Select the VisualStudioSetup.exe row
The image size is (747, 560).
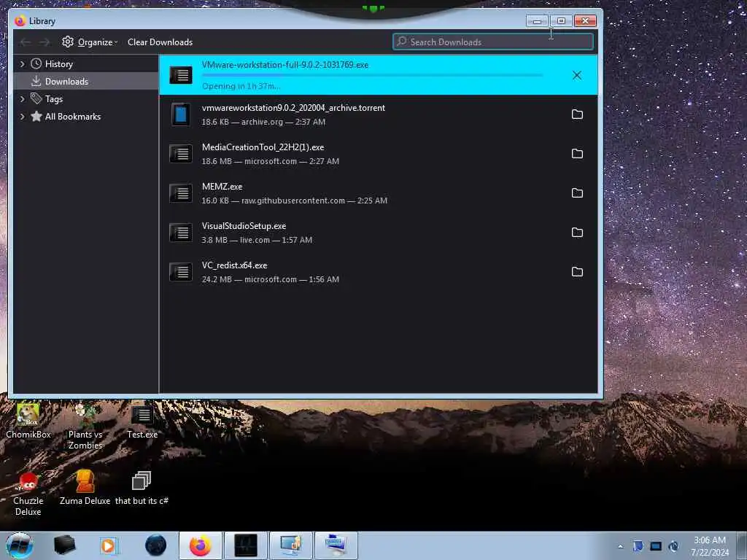point(379,233)
